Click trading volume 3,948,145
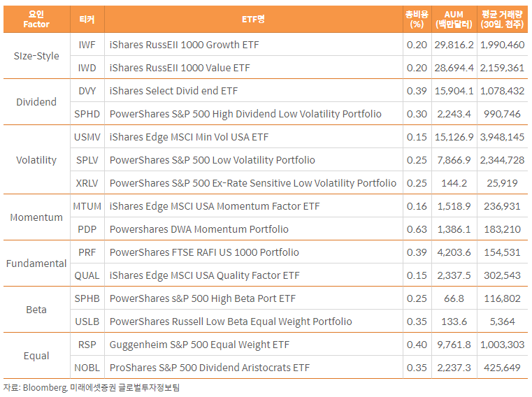Image resolution: width=532 pixels, height=397 pixels. pos(502,137)
